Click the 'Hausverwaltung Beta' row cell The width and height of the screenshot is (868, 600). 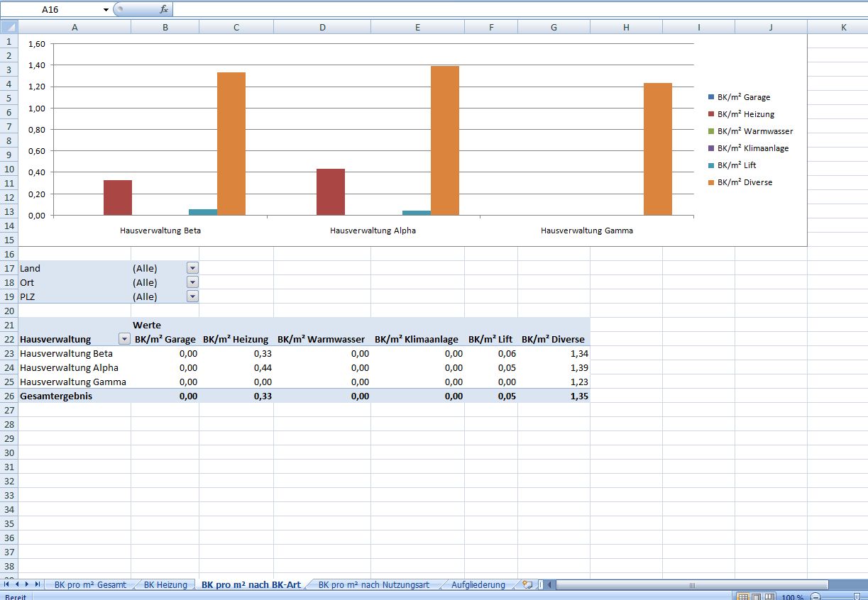pos(75,353)
